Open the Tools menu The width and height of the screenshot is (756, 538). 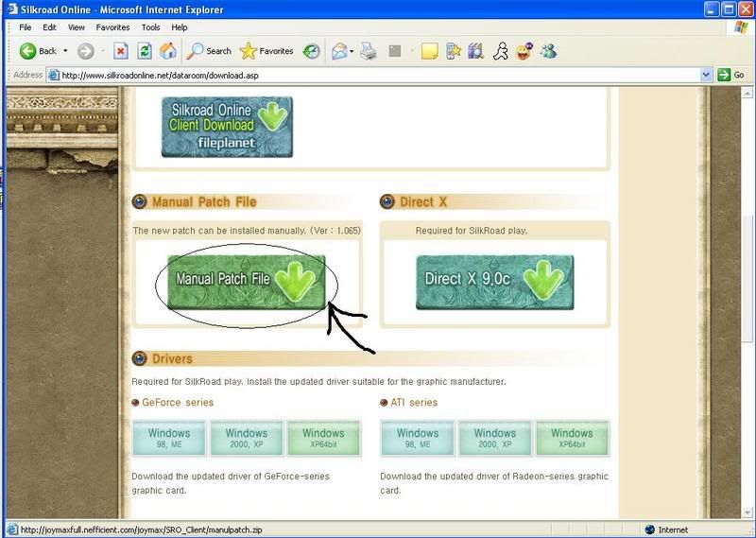tap(150, 27)
